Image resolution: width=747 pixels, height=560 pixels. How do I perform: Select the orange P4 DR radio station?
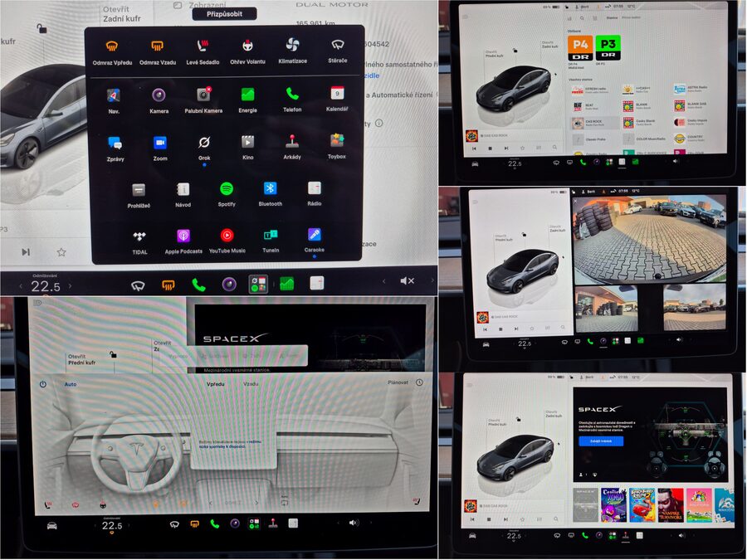[x=580, y=47]
